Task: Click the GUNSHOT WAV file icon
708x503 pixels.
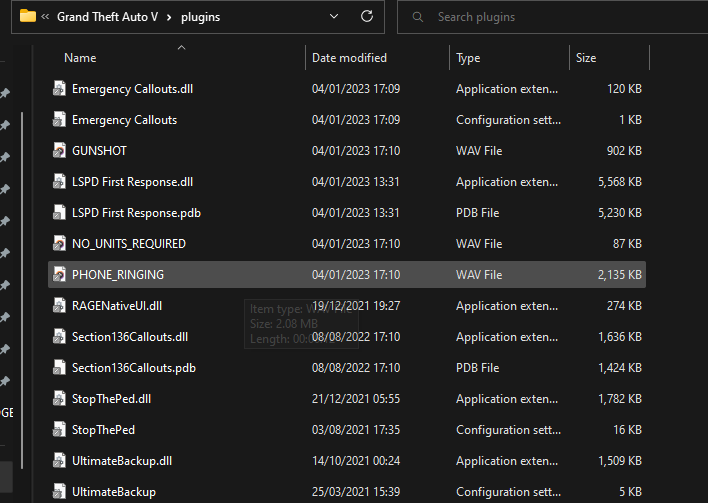Action: click(59, 151)
